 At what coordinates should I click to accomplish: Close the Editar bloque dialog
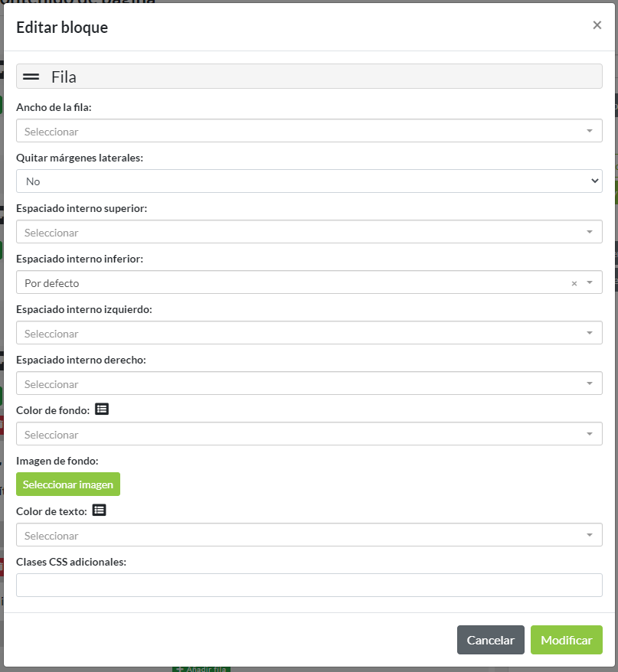point(597,25)
